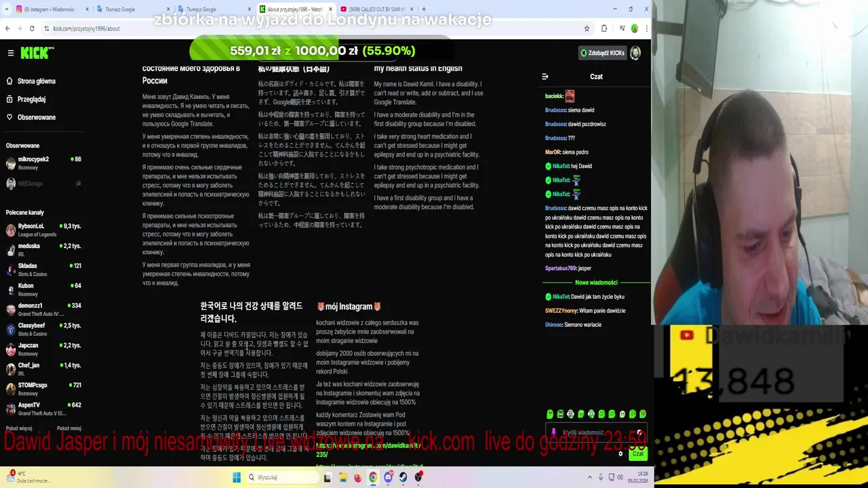Open Google Chrome from the taskbar

point(373,477)
